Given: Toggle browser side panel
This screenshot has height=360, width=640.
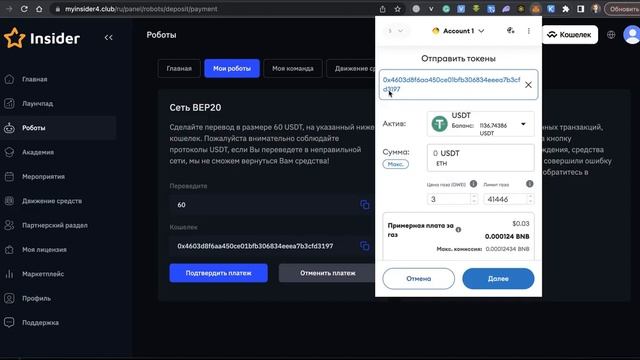Looking at the screenshot, I should pos(580,9).
